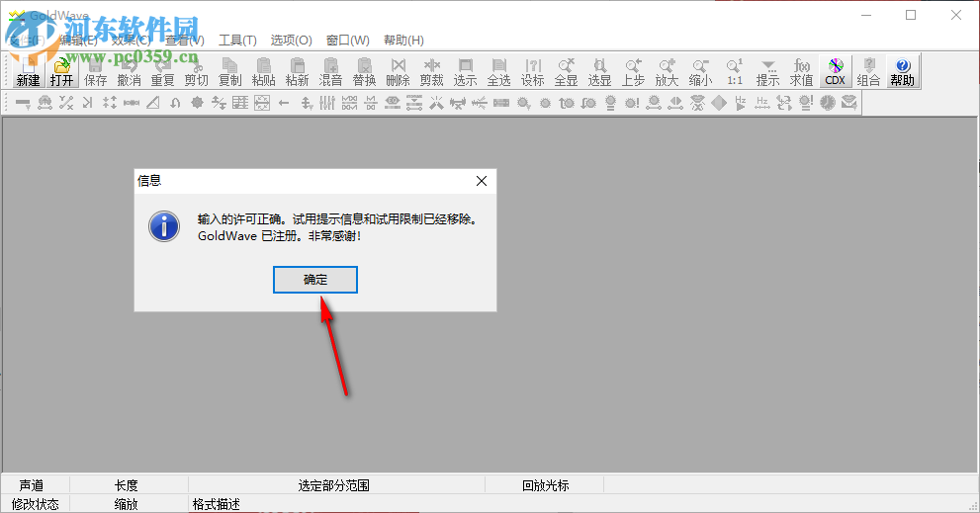Click the 剪切 cut toolbar icon

[x=196, y=72]
